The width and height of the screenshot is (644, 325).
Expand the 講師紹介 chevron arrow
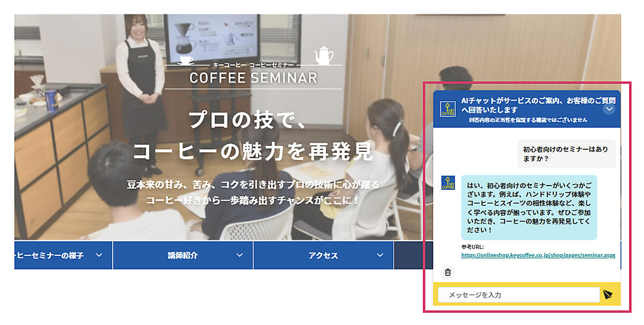click(x=239, y=255)
